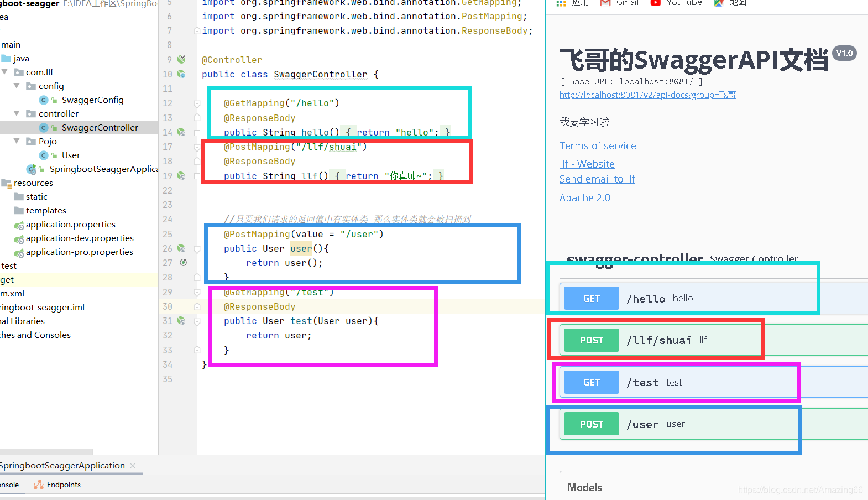Toggle code fold marker on line 7 imports

coord(197,30)
